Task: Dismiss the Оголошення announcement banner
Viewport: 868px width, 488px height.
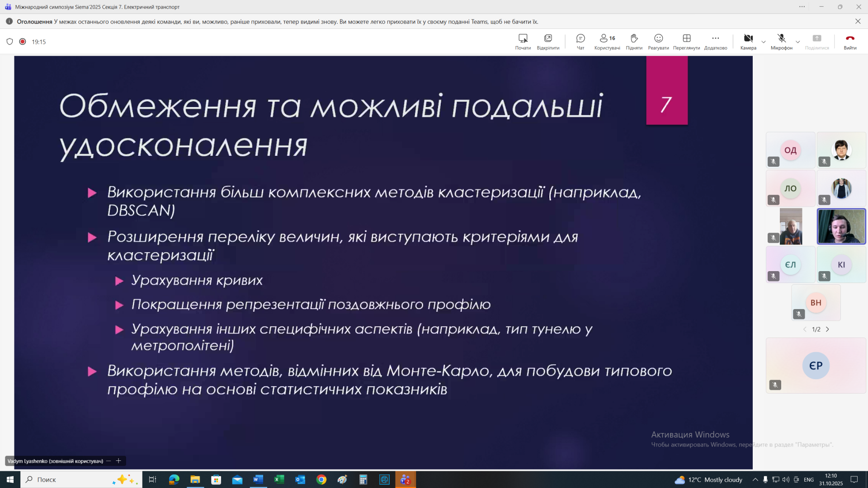Action: pos(858,21)
